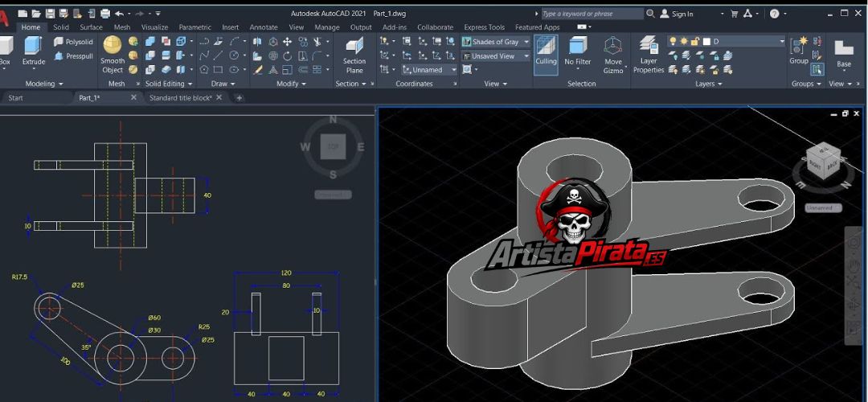Viewport: 868px width, 402px height.
Task: Switch to Standard title block tab
Action: (x=181, y=98)
